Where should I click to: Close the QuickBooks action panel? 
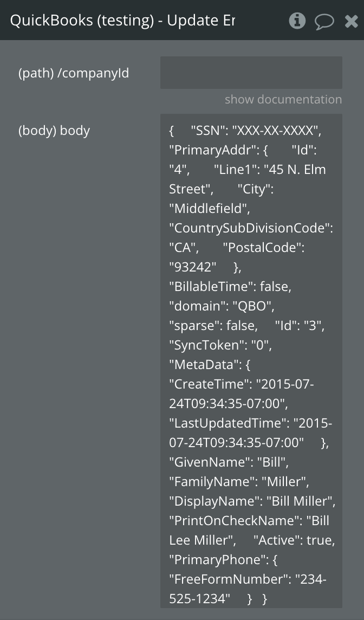point(351,21)
